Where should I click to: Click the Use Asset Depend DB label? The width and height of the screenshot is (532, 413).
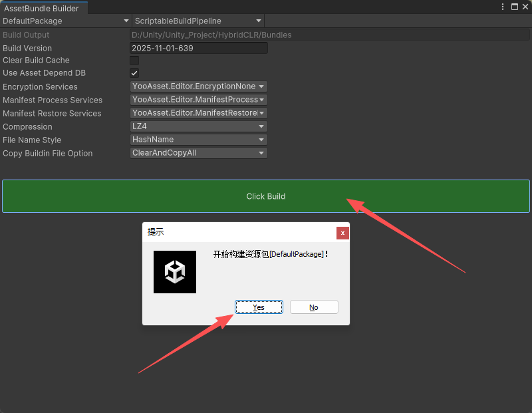point(44,73)
